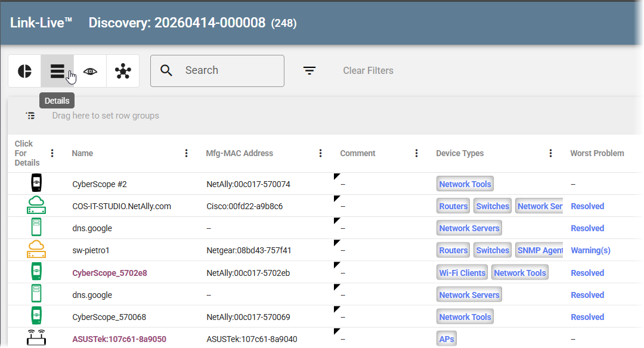The image size is (644, 348).
Task: Click Network Tools tag for CyberScope #2
Action: (465, 184)
